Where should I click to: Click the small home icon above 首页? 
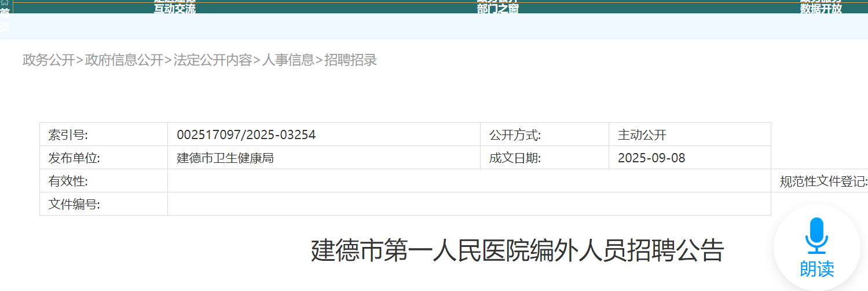point(5,3)
